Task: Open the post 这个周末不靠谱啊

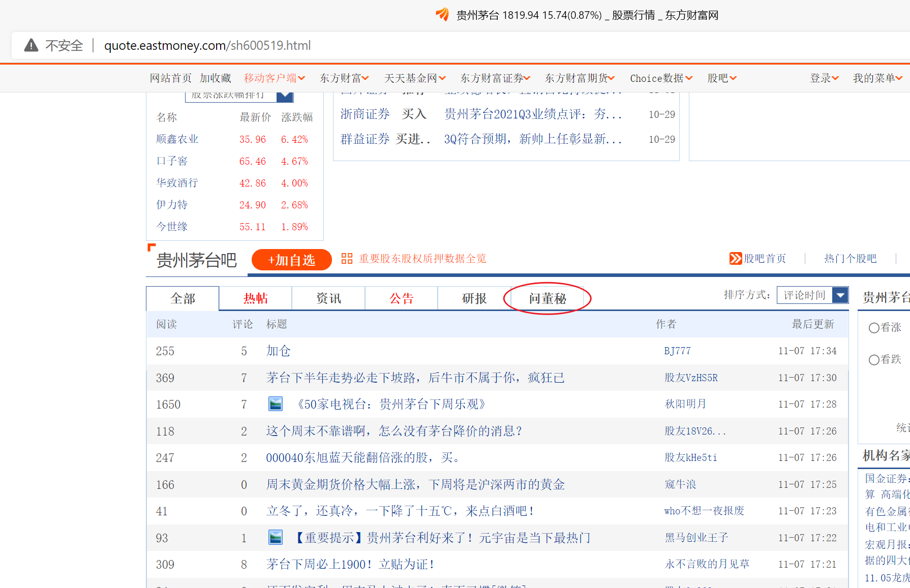Action: [394, 431]
